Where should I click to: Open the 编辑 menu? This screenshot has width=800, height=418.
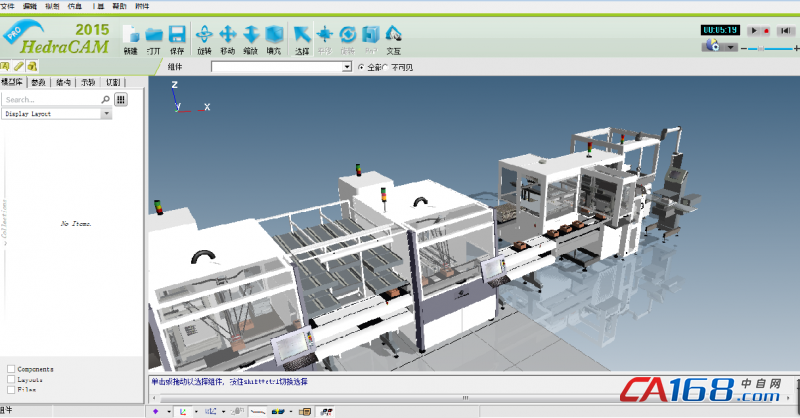click(30, 6)
